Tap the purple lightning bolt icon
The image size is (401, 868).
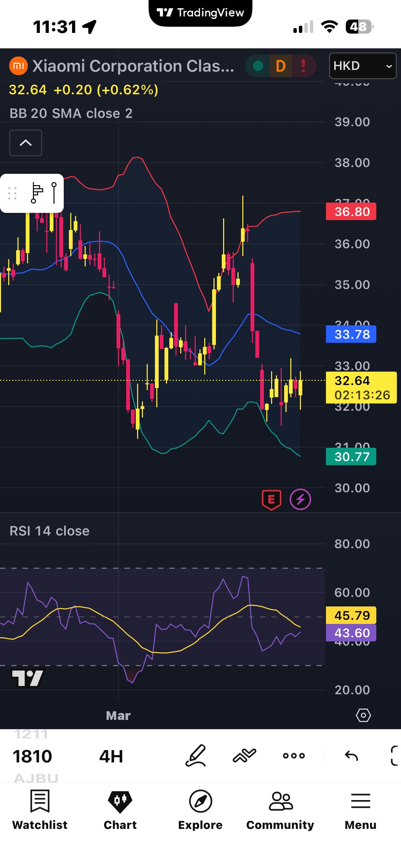[300, 499]
